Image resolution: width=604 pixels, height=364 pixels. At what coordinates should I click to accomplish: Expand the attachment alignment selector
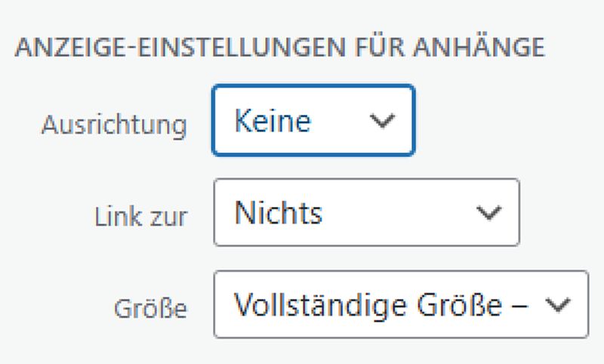(x=313, y=121)
